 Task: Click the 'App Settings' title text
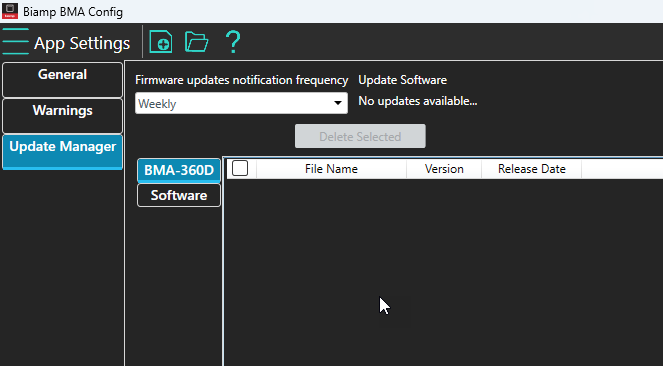[x=82, y=43]
